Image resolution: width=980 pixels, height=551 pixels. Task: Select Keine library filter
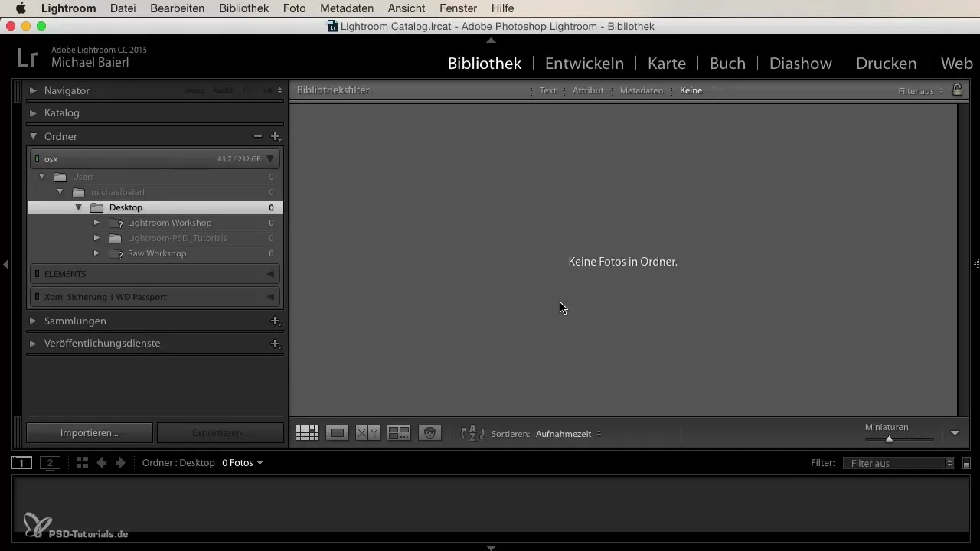(x=691, y=90)
